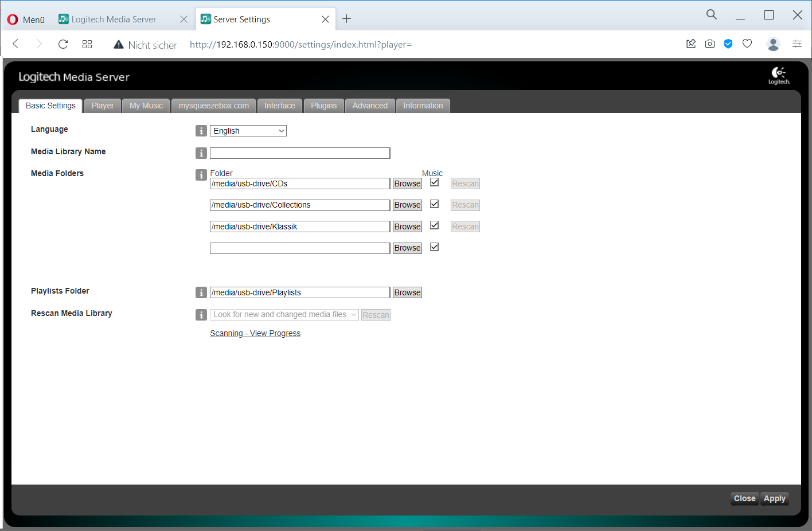This screenshot has width=812, height=531.
Task: Browse for the Collections media folder
Action: coord(408,205)
